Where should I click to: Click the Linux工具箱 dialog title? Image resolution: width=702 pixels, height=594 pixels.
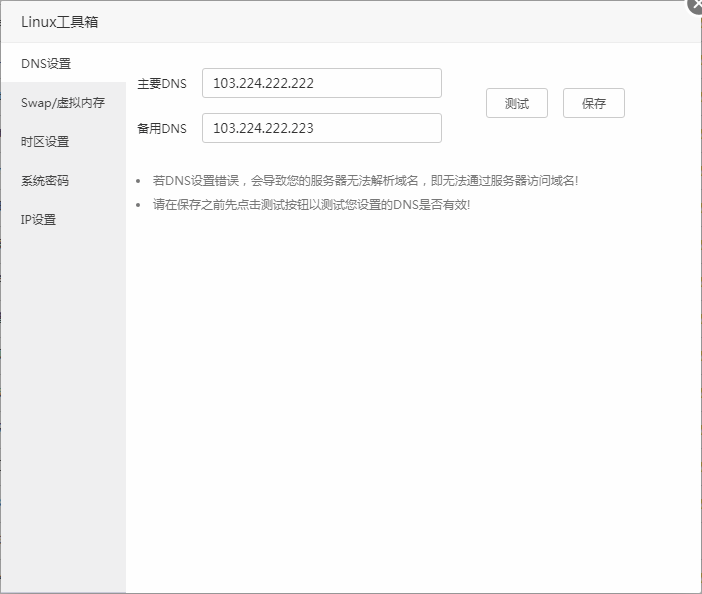coord(59,21)
